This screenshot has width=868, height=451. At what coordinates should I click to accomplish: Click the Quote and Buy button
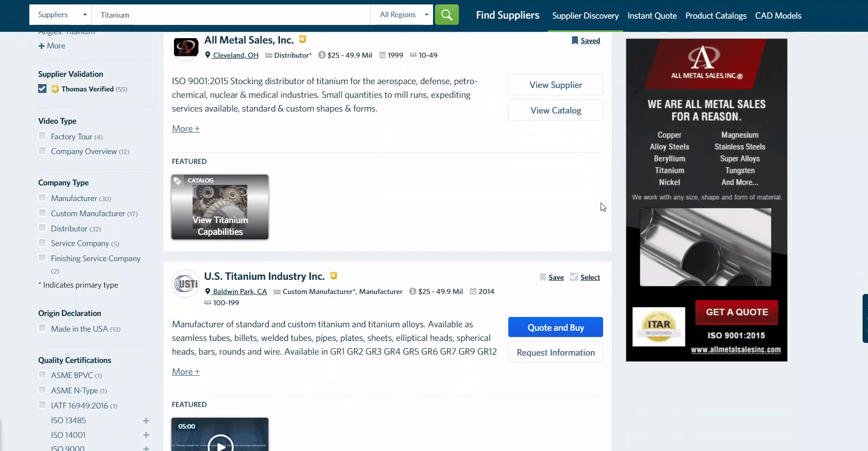pos(556,327)
